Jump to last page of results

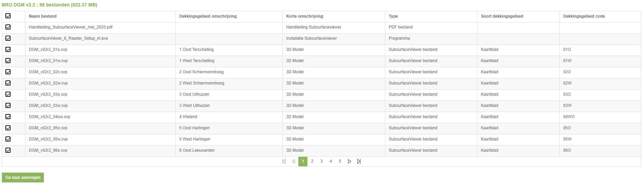359,162
